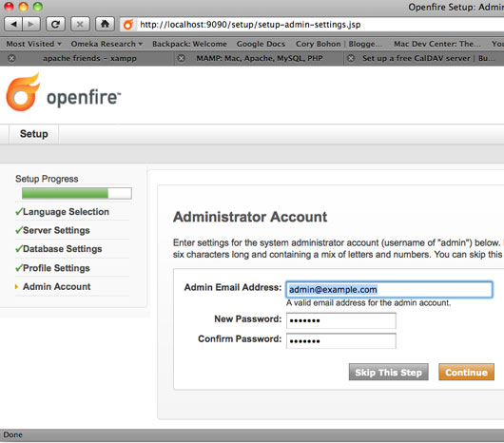Click the red window close button
The image size is (504, 443).
coord(9,7)
